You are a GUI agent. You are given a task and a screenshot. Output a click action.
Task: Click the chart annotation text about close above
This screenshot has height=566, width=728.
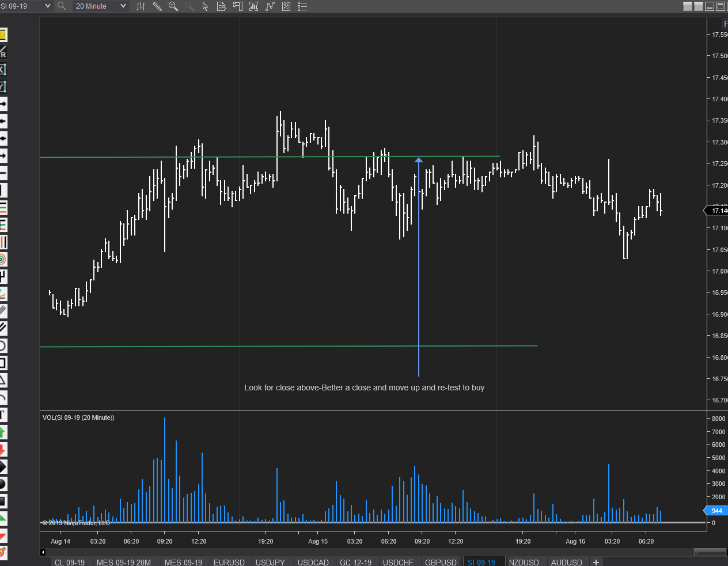pos(364,388)
